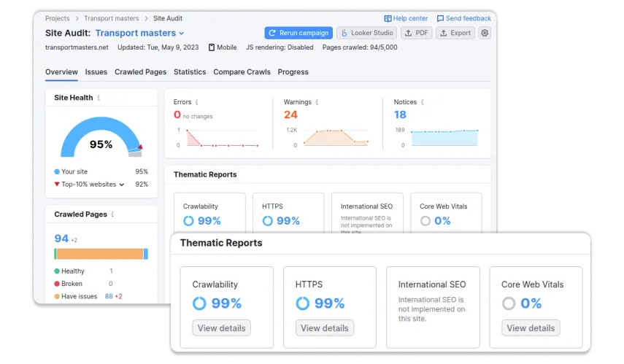This screenshot has width=624, height=364.
Task: Expand the Transport masters project dropdown
Action: (181, 34)
